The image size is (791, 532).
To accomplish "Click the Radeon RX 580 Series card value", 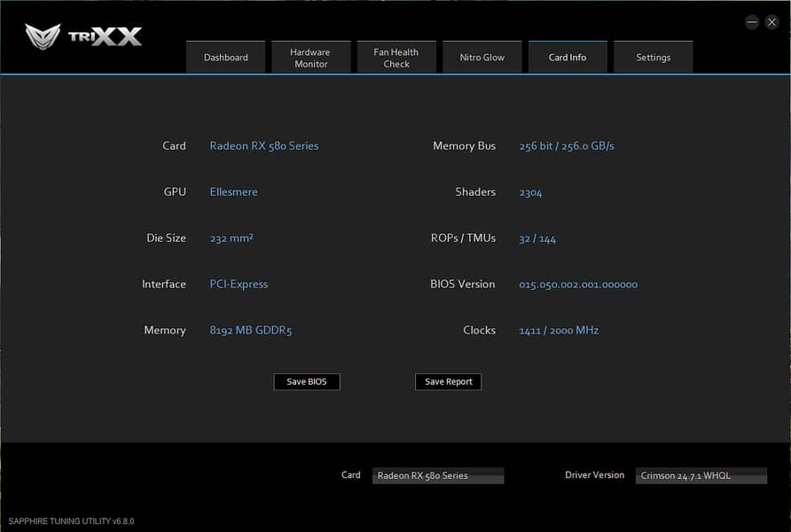I will 264,145.
